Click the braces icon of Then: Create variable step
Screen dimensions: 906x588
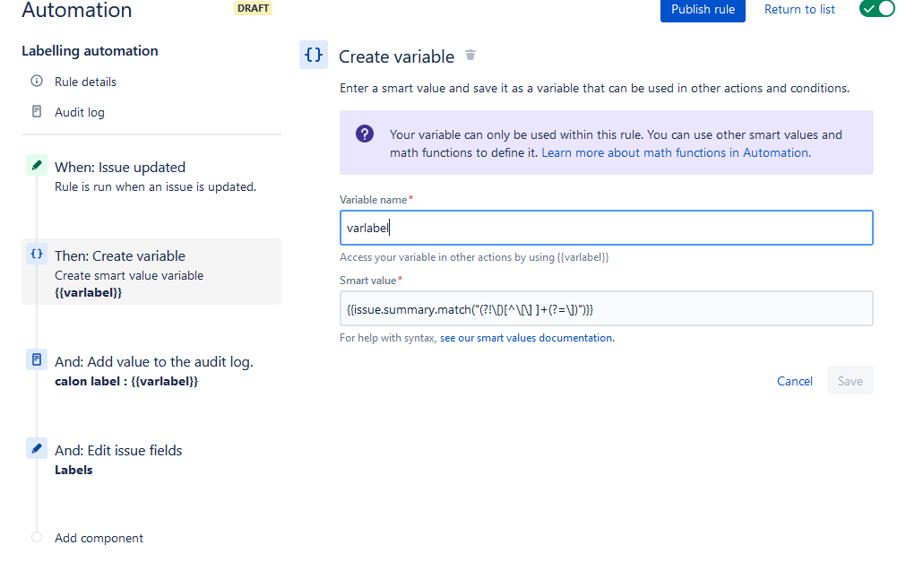tap(37, 254)
